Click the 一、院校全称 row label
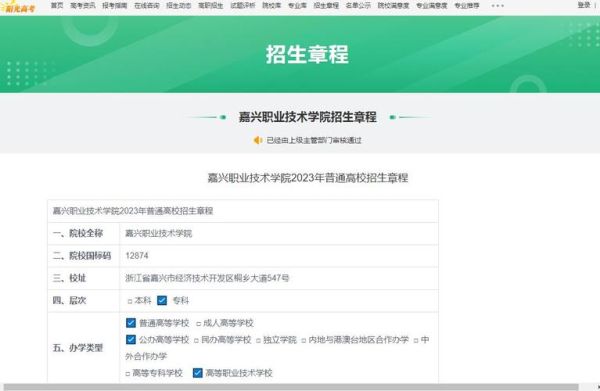600x391 pixels. click(x=78, y=233)
